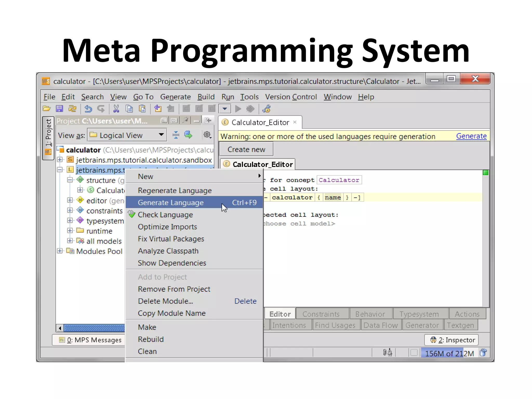Image resolution: width=532 pixels, height=399 pixels.
Task: Click the settings wrench toolbar icon
Action: point(267,109)
